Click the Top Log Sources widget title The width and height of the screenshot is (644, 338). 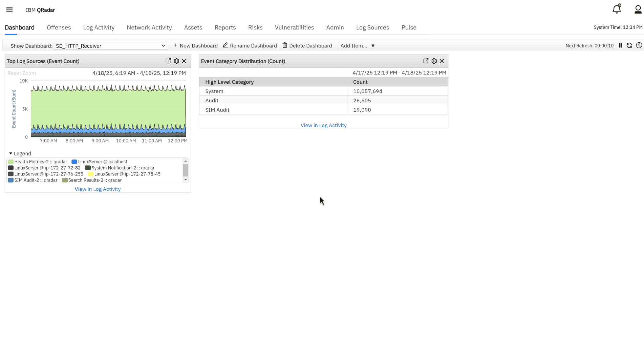pyautogui.click(x=43, y=61)
